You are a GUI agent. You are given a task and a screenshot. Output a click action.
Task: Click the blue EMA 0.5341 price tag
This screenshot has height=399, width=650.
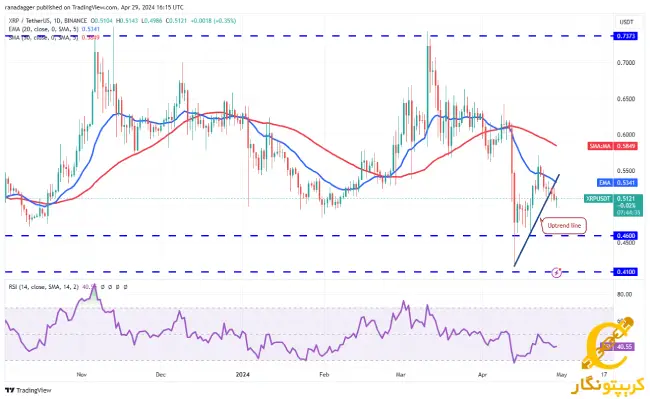[x=617, y=183]
